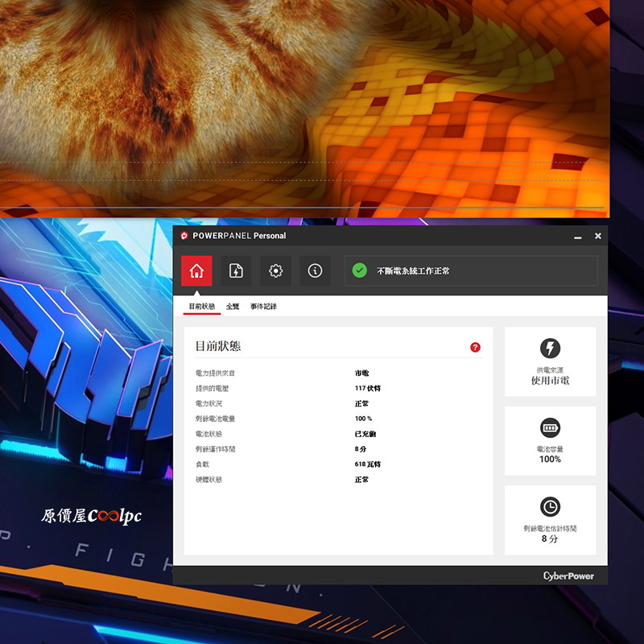The image size is (644, 644).
Task: Click the 使用市電 card text
Action: [550, 380]
